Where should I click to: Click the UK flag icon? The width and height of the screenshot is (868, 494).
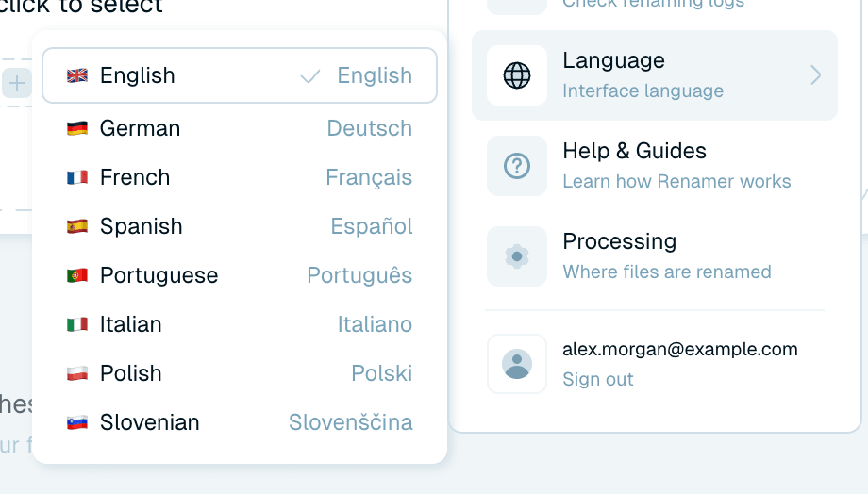click(77, 75)
